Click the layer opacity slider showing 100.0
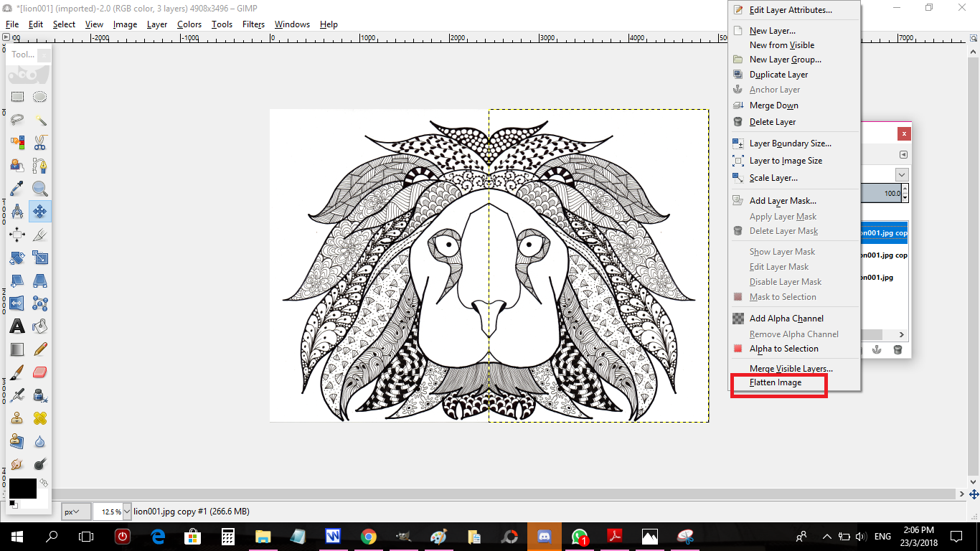Viewport: 980px width, 551px height. (x=880, y=193)
